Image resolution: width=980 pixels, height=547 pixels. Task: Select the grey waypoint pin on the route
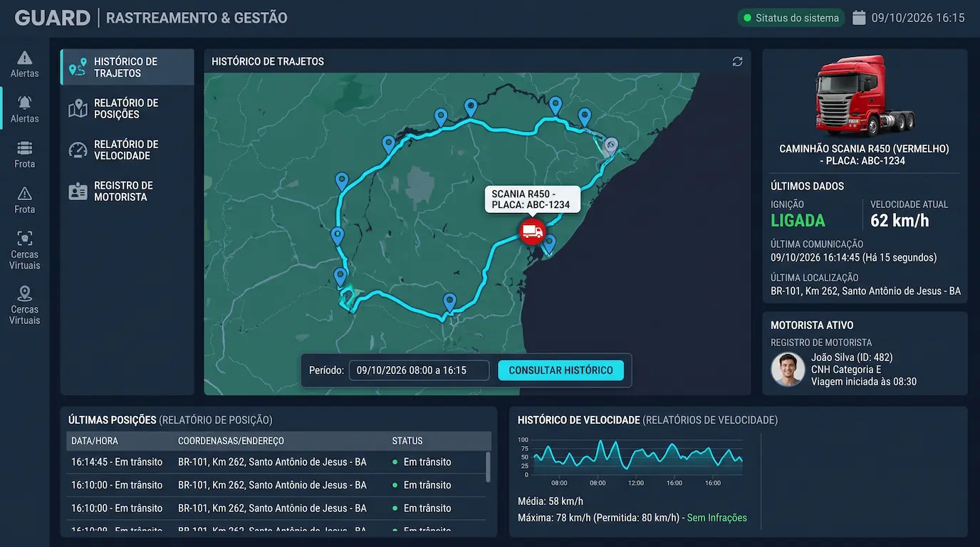point(610,147)
